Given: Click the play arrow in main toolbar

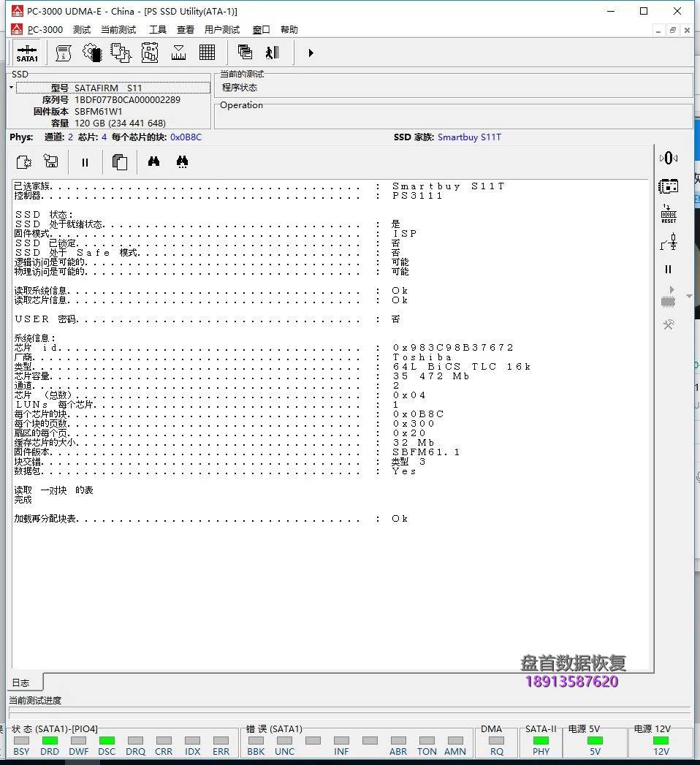Looking at the screenshot, I should 311,53.
